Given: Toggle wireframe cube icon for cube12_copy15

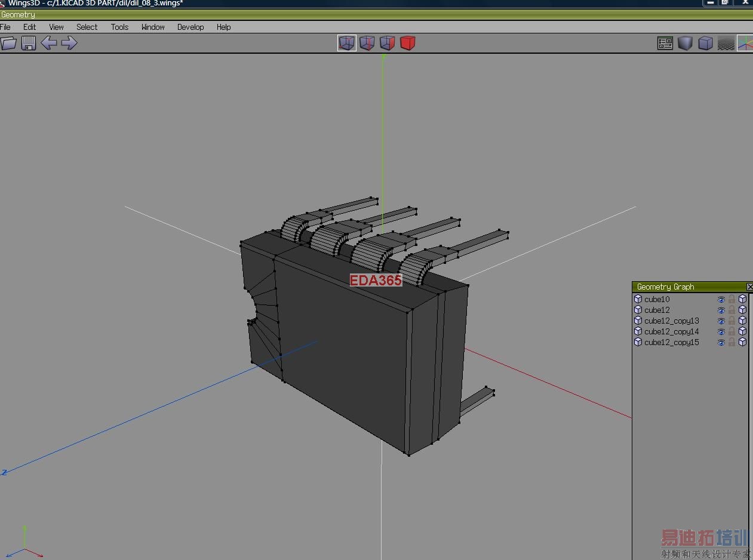Looking at the screenshot, I should click(742, 343).
